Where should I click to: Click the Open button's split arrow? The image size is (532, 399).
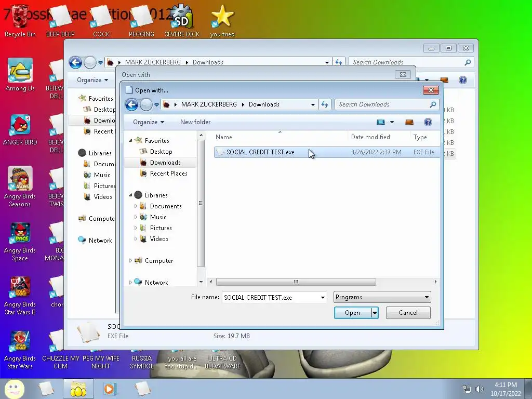[x=375, y=313]
